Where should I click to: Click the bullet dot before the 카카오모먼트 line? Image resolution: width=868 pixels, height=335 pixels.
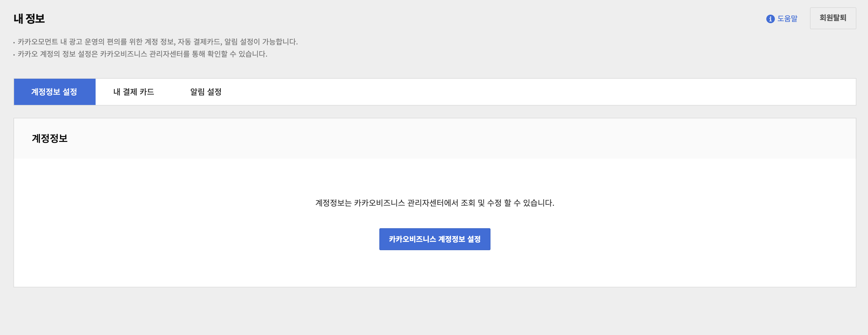click(14, 43)
